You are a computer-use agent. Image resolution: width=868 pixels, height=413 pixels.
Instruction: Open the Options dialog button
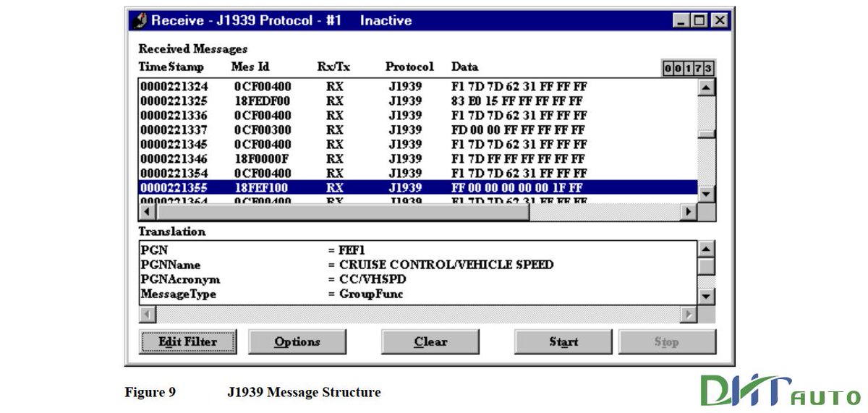pos(297,341)
